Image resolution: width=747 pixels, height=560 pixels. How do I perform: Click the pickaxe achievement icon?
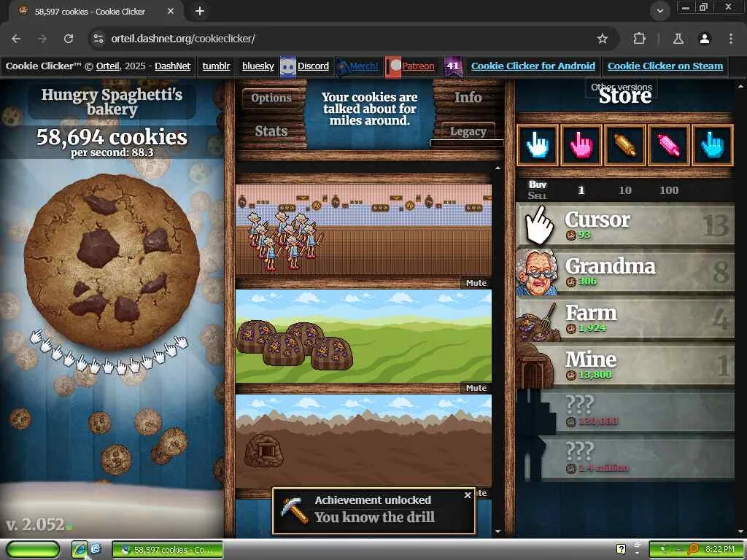[294, 510]
